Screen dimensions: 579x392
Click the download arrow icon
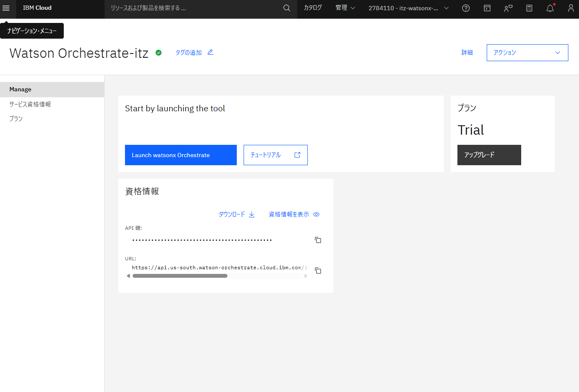tap(252, 214)
